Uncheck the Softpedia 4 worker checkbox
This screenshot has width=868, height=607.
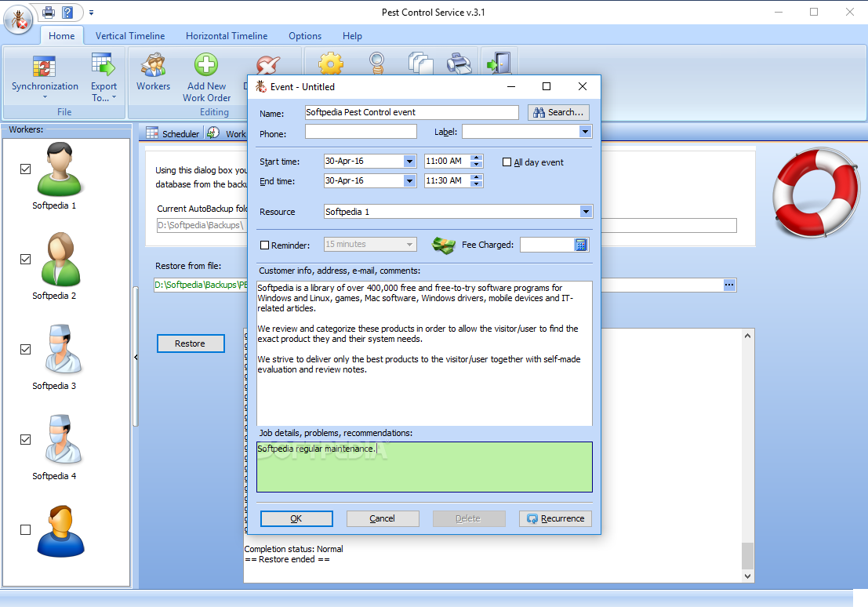coord(25,440)
